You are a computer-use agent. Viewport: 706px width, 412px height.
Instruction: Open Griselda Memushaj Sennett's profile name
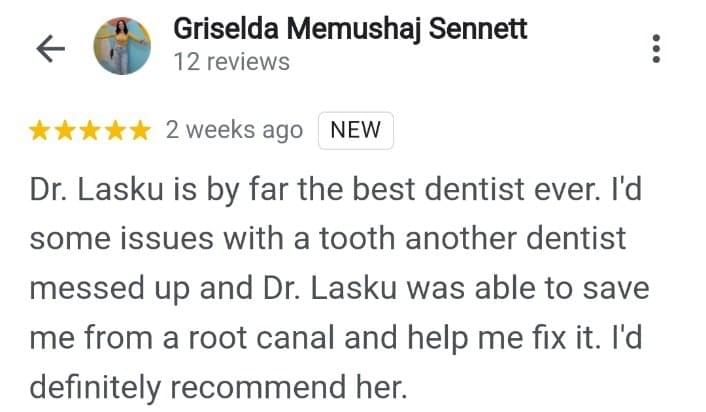tap(350, 29)
